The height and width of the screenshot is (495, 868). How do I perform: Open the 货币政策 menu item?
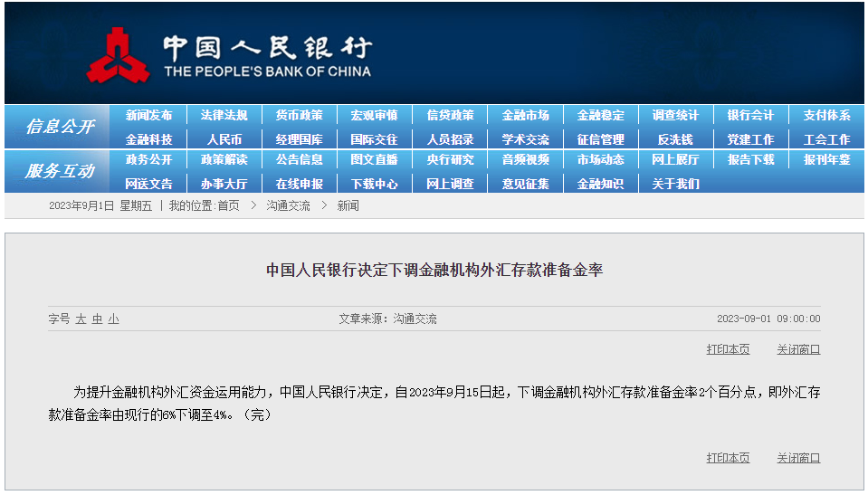coord(299,116)
